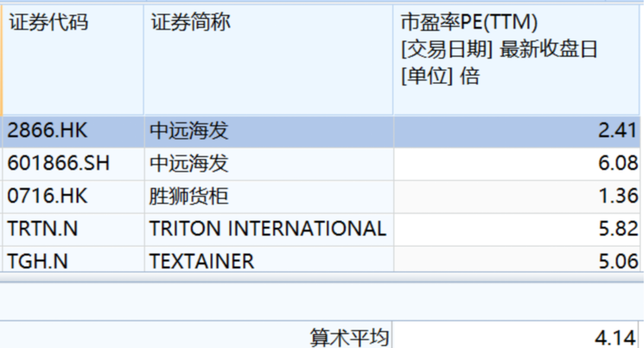Click the 证券代码 column header
644x348 pixels.
pyautogui.click(x=49, y=23)
